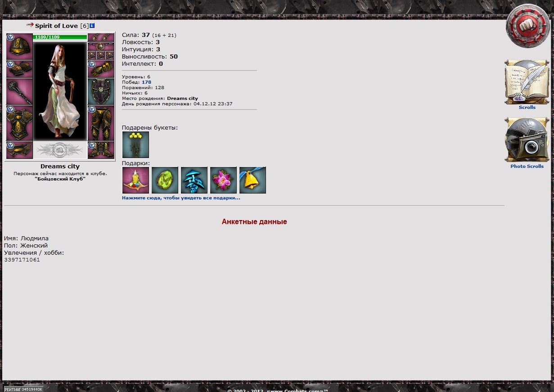
Task: Click the Выносливость: 50 stat line
Action: click(150, 56)
